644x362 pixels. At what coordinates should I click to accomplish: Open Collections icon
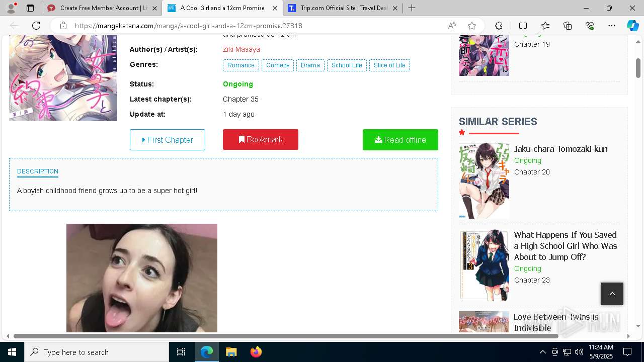click(568, 26)
